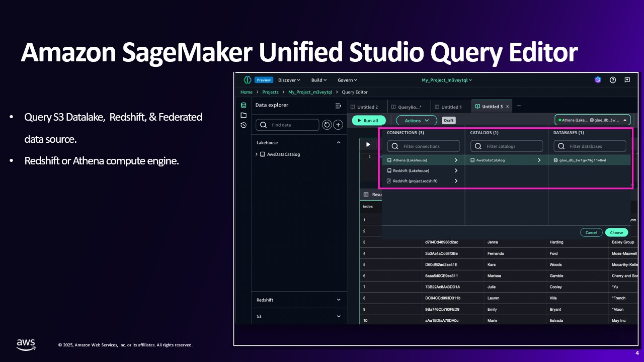This screenshot has height=362, width=644.
Task: Focus the Find data search field
Action: 287,125
